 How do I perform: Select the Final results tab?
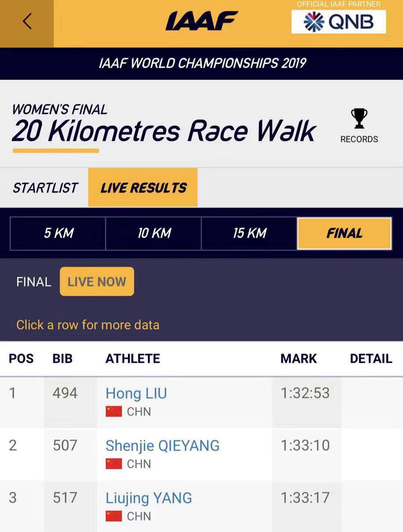344,233
